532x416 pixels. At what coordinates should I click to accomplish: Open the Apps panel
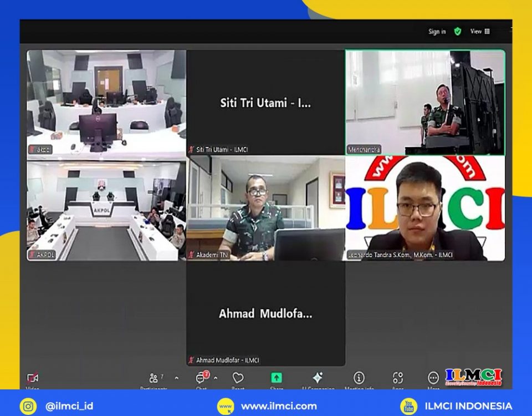(397, 378)
